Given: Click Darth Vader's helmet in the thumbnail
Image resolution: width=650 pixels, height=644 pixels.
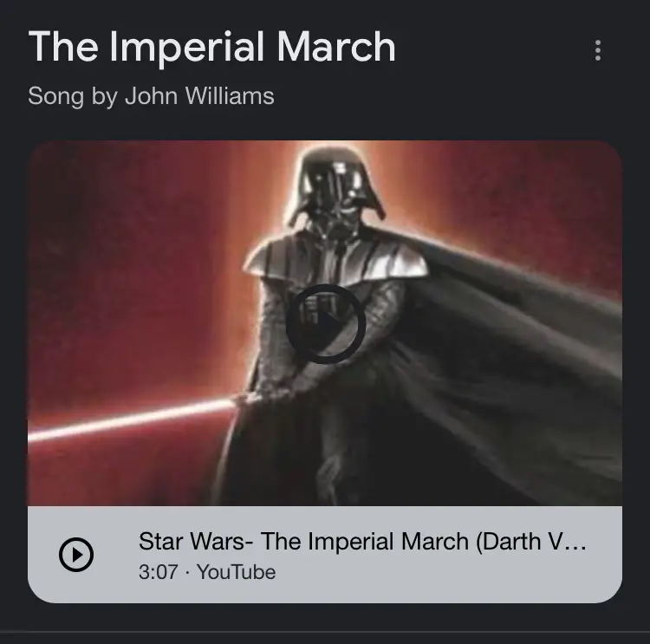Looking at the screenshot, I should tap(336, 186).
